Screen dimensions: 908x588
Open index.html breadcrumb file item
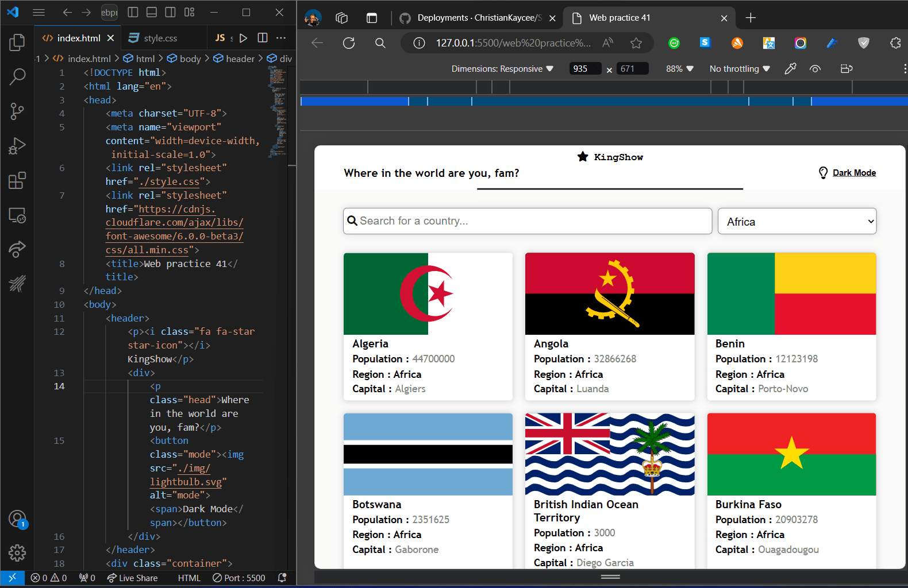[82, 59]
